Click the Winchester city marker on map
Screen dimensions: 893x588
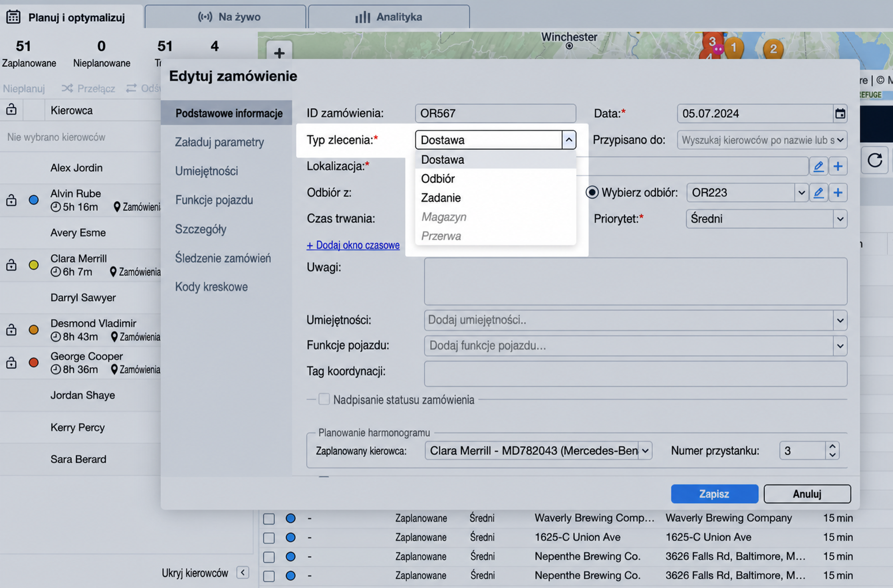(569, 46)
